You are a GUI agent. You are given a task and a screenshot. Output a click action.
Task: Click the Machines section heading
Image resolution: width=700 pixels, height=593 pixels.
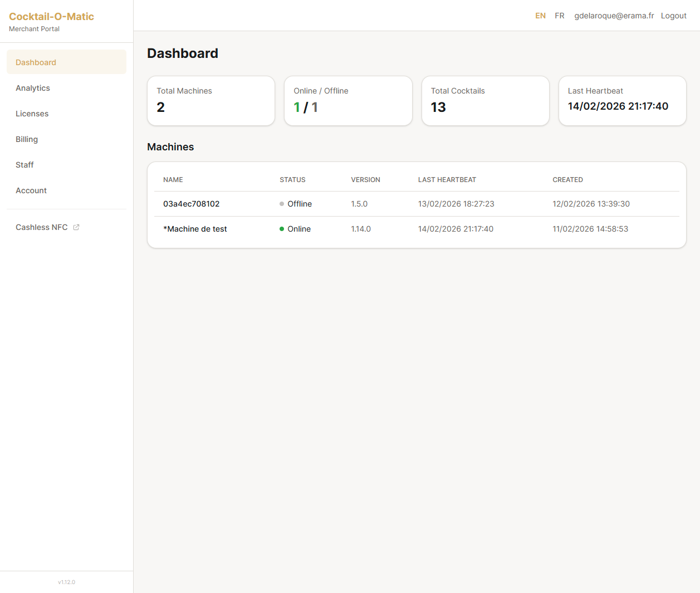(x=170, y=147)
